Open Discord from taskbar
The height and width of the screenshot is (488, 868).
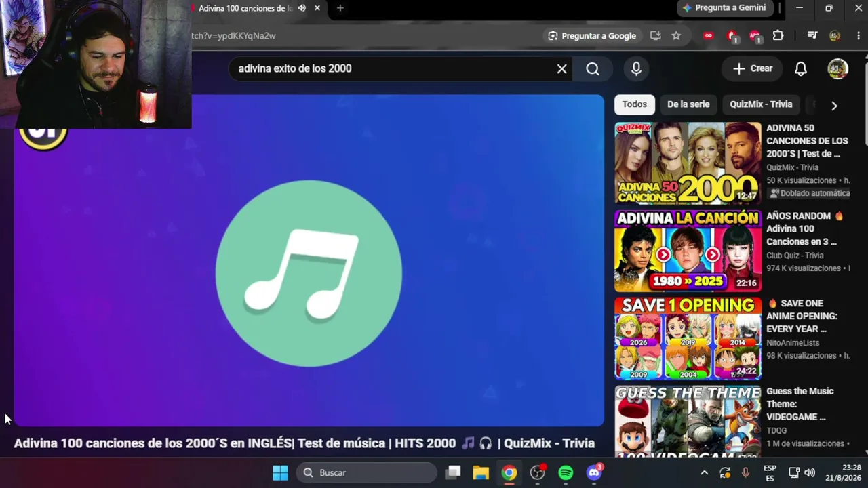point(594,472)
